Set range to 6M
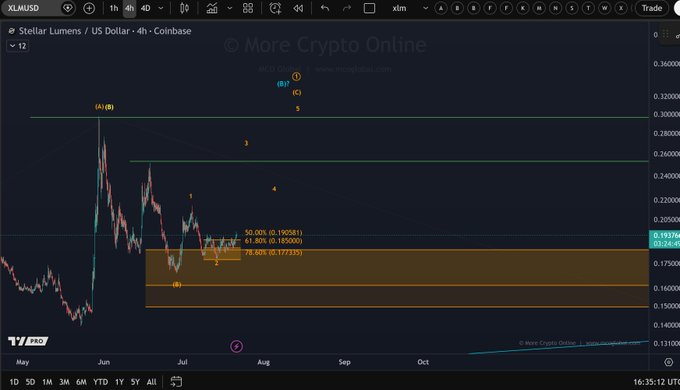This screenshot has width=680, height=390. click(x=81, y=382)
